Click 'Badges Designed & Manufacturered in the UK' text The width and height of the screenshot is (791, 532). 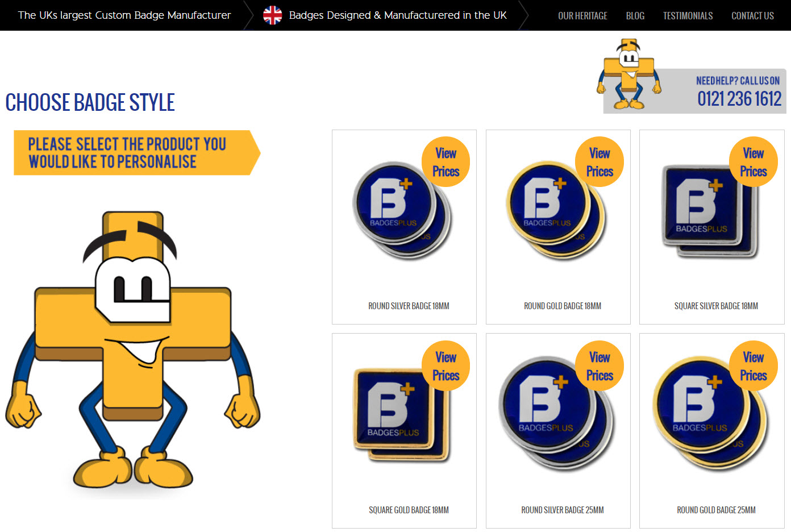tap(398, 15)
